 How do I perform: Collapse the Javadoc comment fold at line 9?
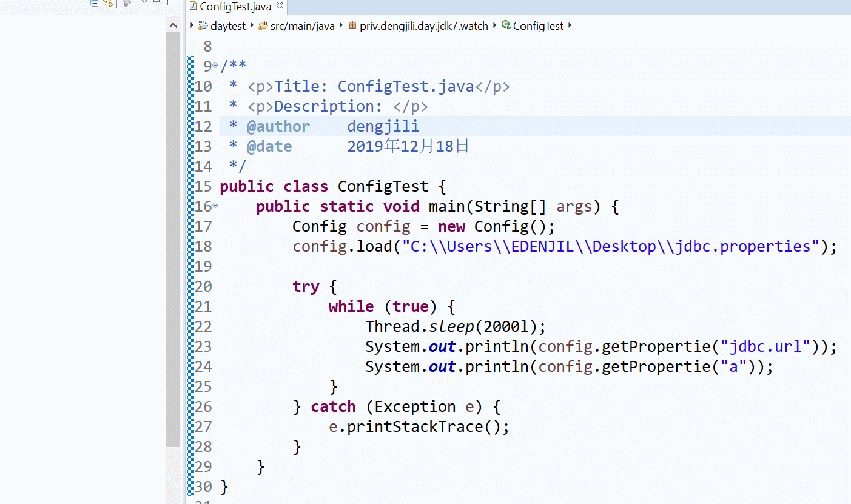click(215, 66)
